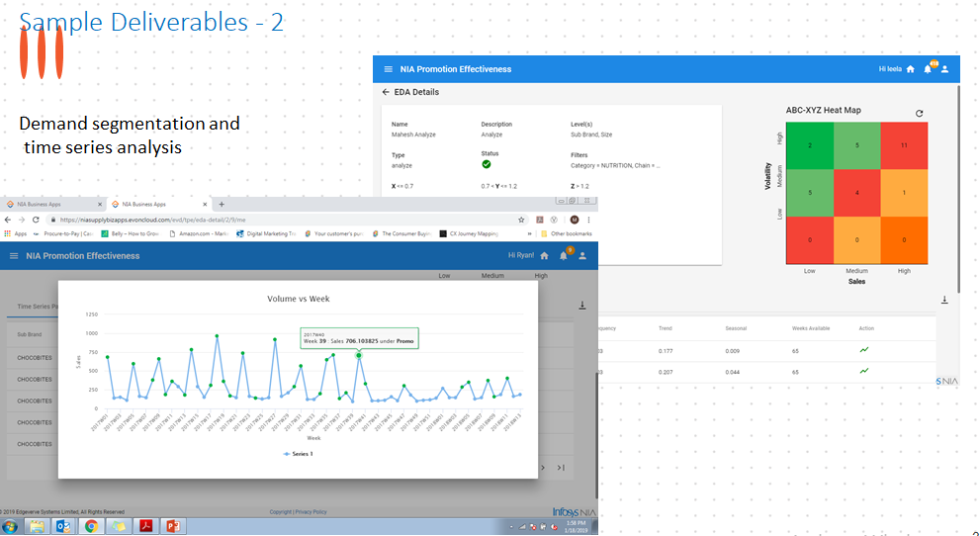Image resolution: width=980 pixels, height=536 pixels.
Task: Click Trend value 0.177
Action: click(666, 351)
